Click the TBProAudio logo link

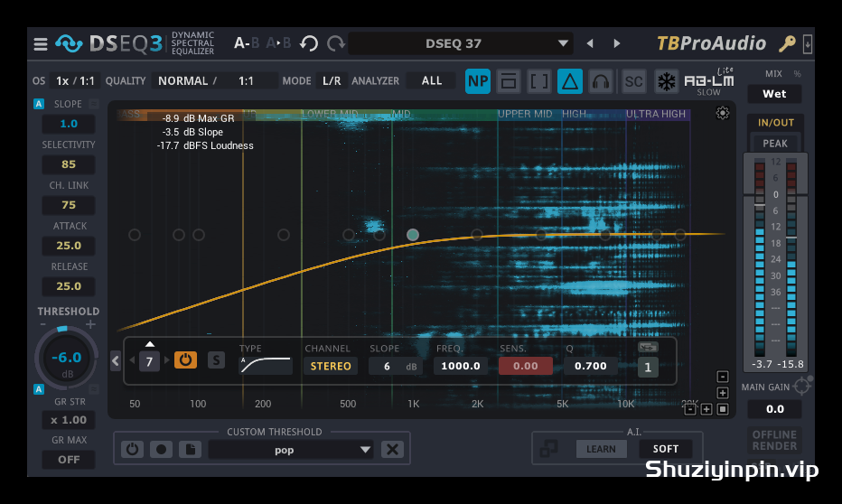click(x=712, y=43)
